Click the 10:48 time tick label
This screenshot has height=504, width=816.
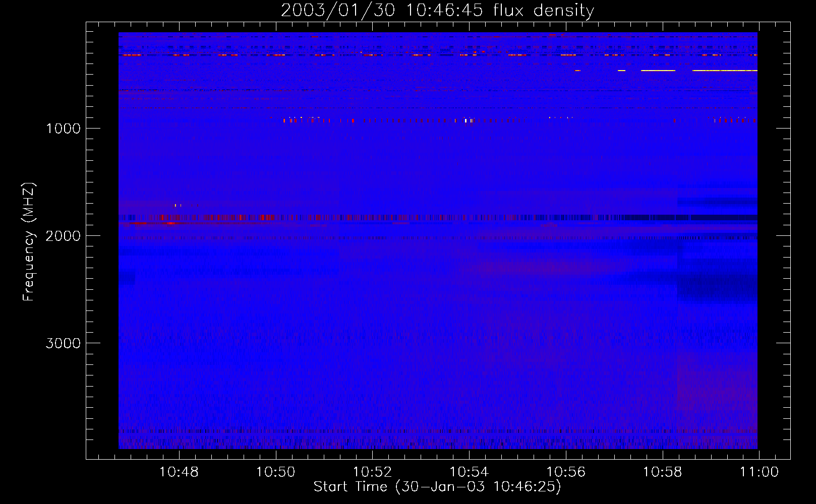(179, 472)
